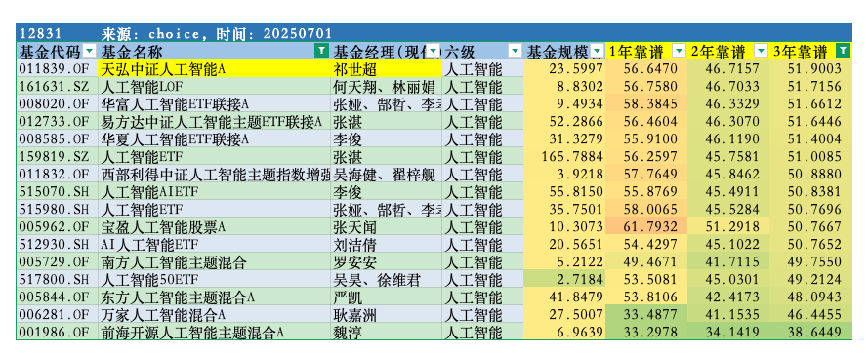This screenshot has height=356, width=868.
Task: Select the 2-year value 51.2918
Action: 728,226
